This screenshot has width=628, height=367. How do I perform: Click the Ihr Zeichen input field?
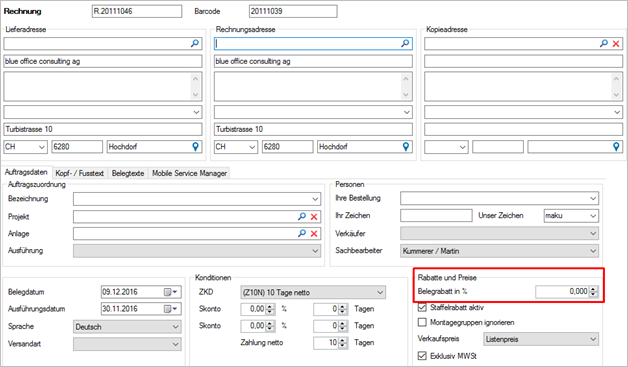pos(436,216)
